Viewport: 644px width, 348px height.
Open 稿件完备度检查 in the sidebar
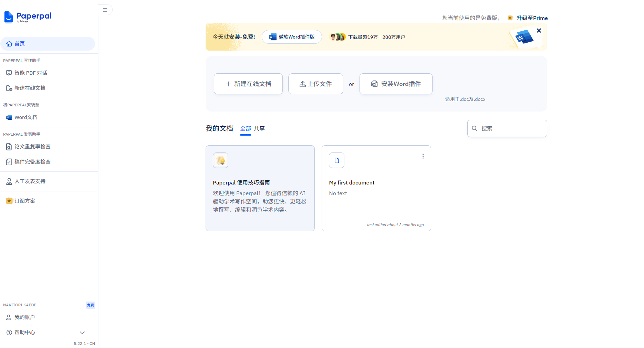(48, 162)
